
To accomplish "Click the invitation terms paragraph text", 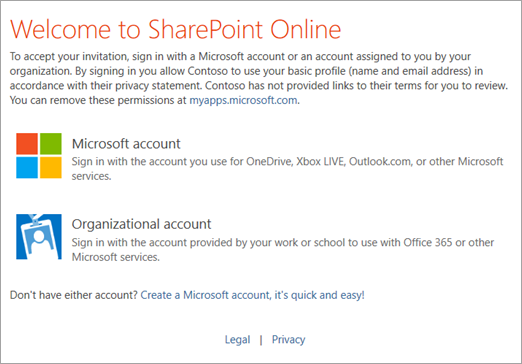I will point(259,78).
